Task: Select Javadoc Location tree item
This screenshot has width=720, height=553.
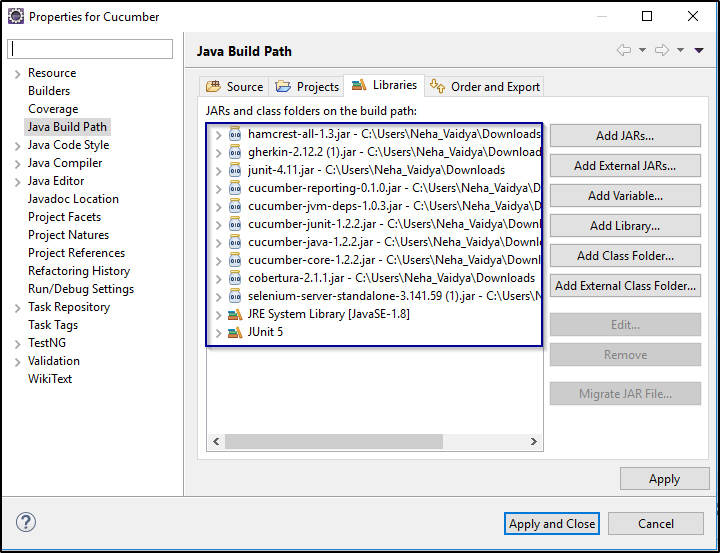Action: pos(73,199)
